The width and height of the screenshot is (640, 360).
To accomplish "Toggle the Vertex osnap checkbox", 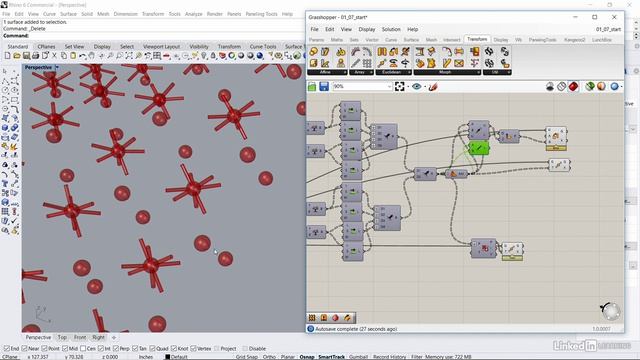I will pyautogui.click(x=193, y=349).
